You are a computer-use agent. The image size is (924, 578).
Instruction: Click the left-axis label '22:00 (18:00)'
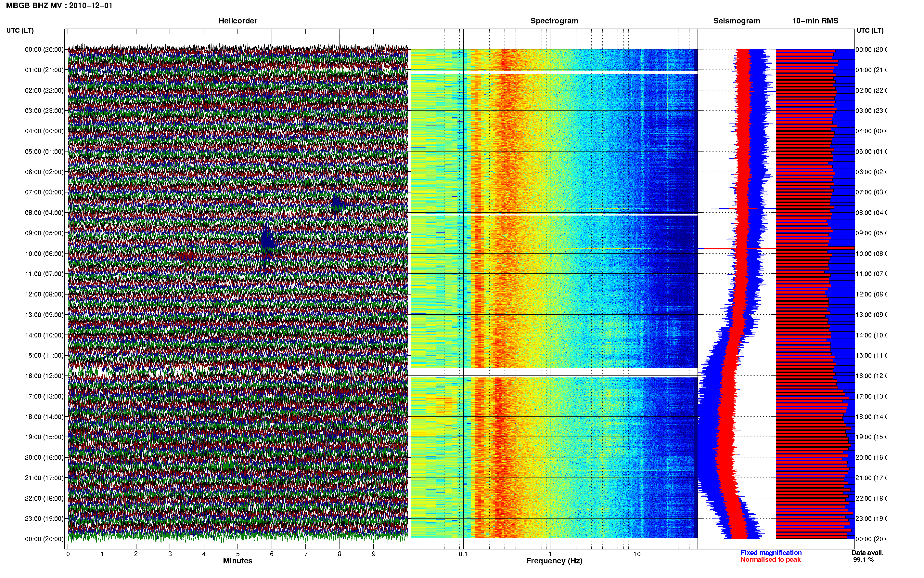tap(44, 498)
